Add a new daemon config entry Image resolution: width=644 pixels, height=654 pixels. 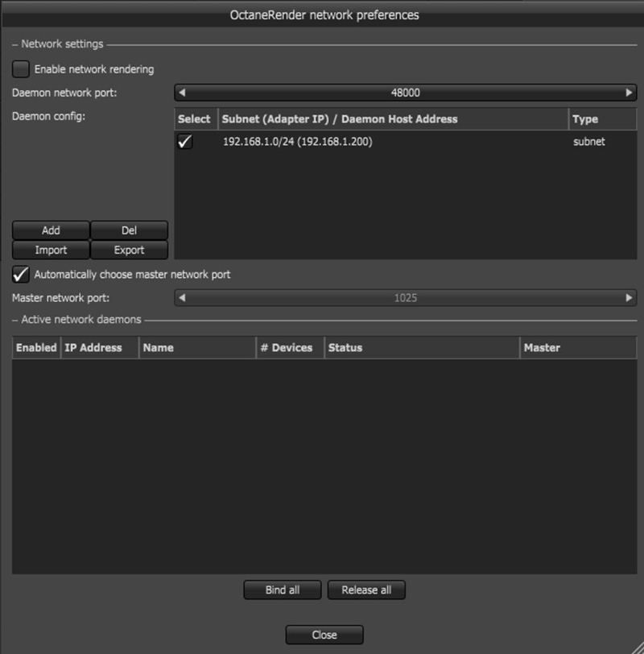[51, 230]
